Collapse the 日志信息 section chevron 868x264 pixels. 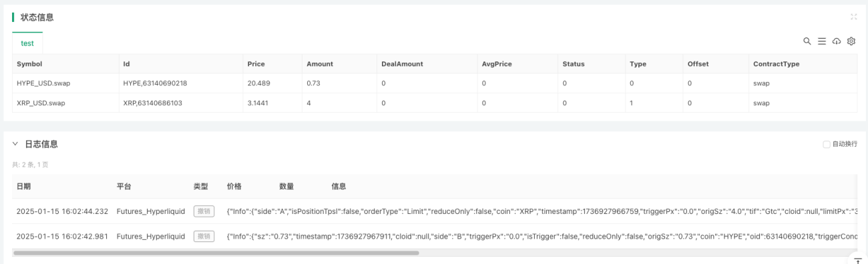tap(15, 144)
